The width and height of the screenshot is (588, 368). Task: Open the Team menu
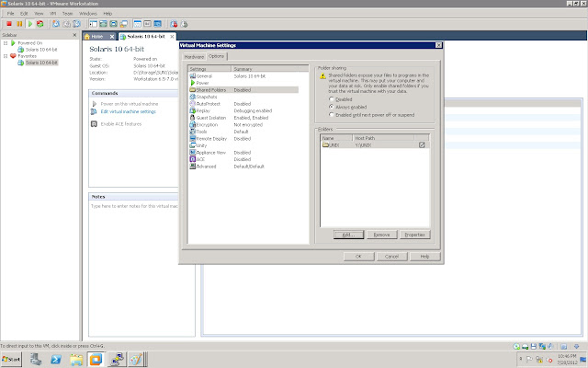(x=67, y=14)
